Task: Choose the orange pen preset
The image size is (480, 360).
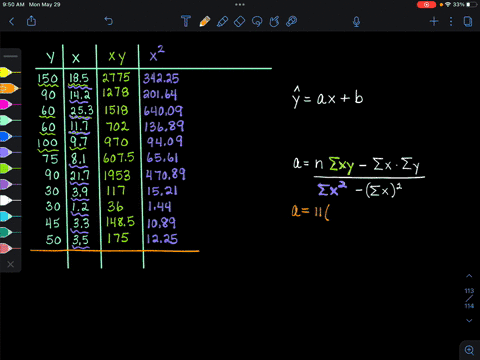Action: pos(9,88)
